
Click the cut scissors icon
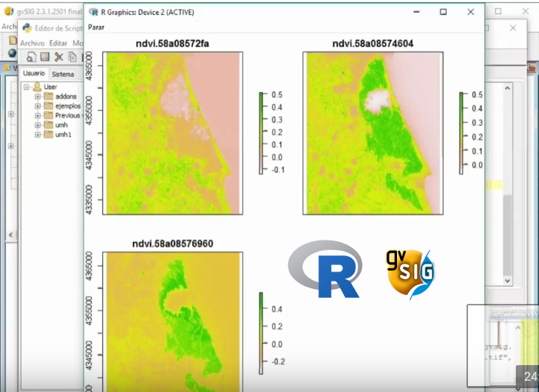pos(59,57)
